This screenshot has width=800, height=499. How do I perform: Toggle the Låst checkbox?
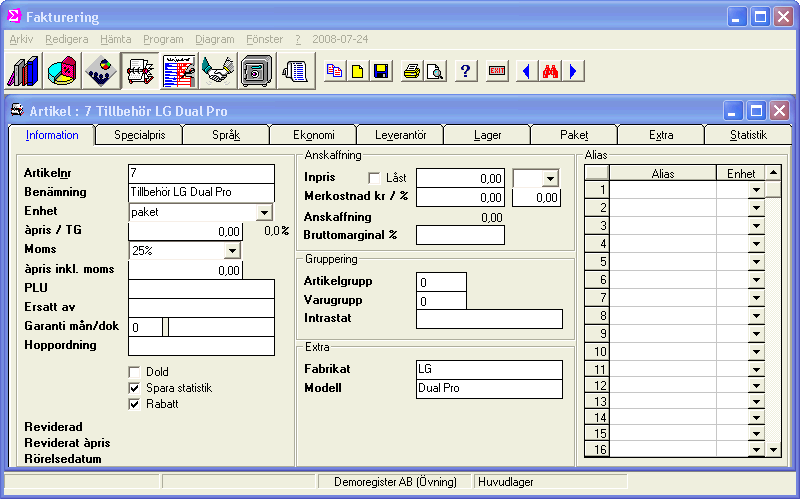point(375,177)
